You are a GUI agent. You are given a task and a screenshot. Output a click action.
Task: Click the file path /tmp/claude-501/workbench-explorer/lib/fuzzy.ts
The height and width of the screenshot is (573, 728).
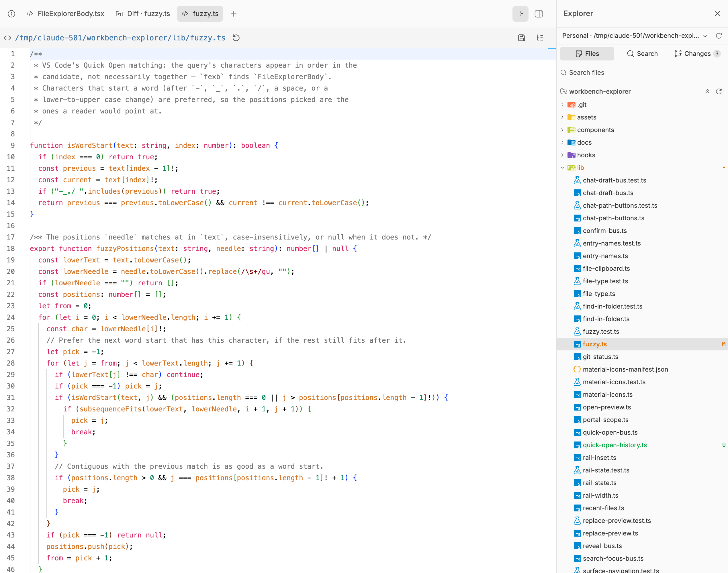coord(120,38)
